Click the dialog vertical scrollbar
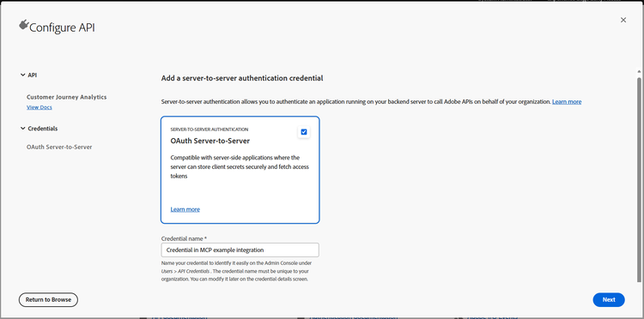This screenshot has height=319, width=644. [639, 178]
